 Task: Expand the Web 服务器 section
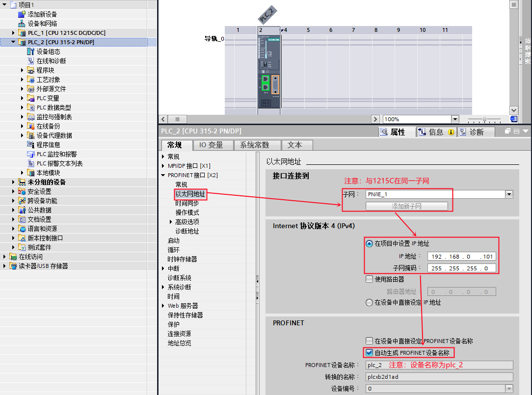click(163, 306)
